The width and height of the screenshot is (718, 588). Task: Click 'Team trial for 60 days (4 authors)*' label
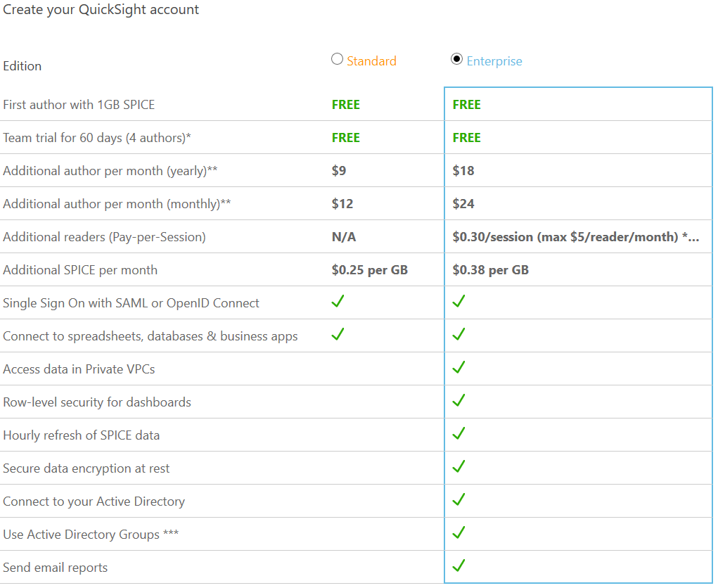(x=97, y=138)
